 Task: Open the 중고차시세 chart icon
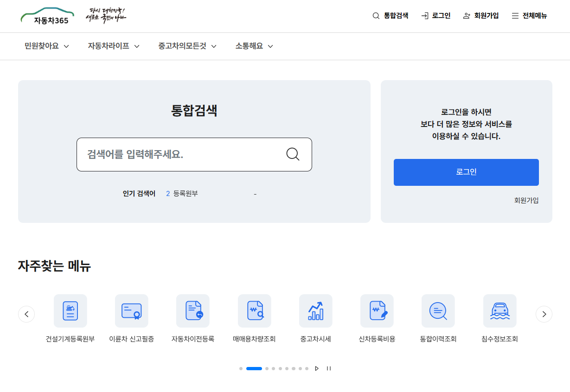tap(316, 311)
